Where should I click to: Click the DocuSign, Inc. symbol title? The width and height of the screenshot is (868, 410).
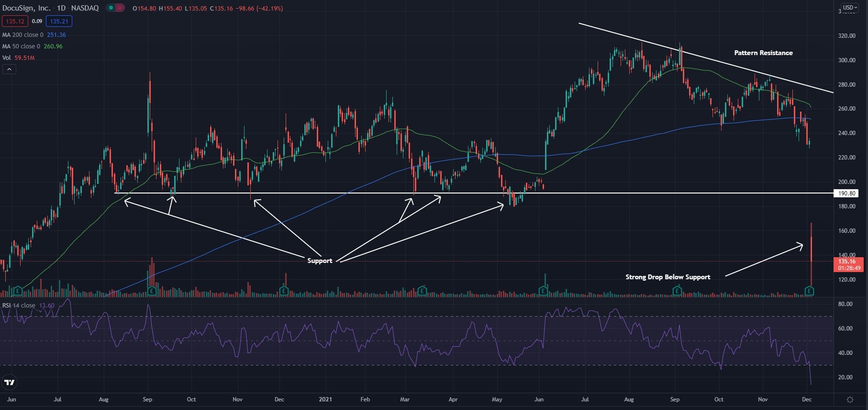[x=26, y=8]
